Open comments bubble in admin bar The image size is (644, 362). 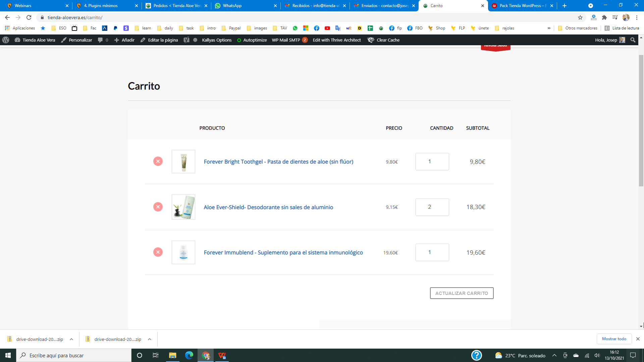tap(103, 40)
